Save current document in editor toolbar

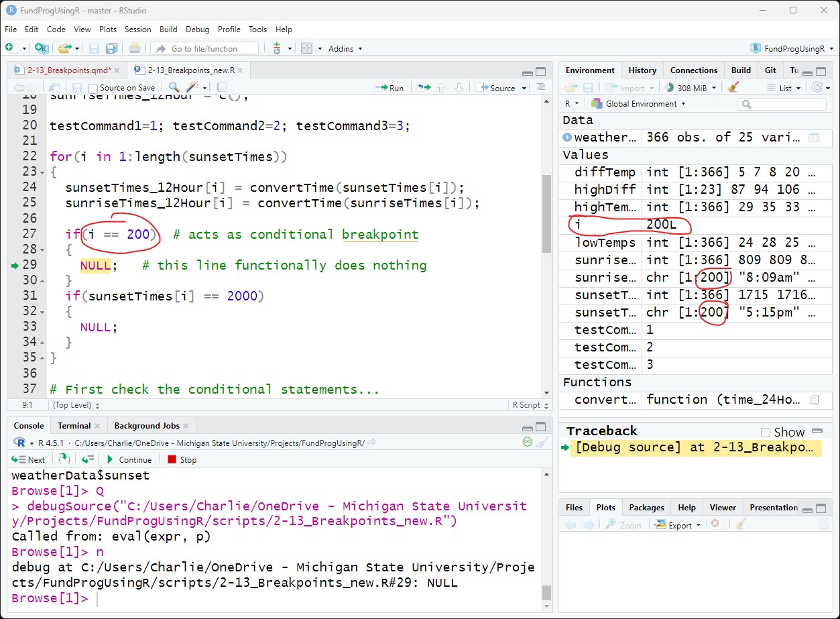[x=77, y=88]
